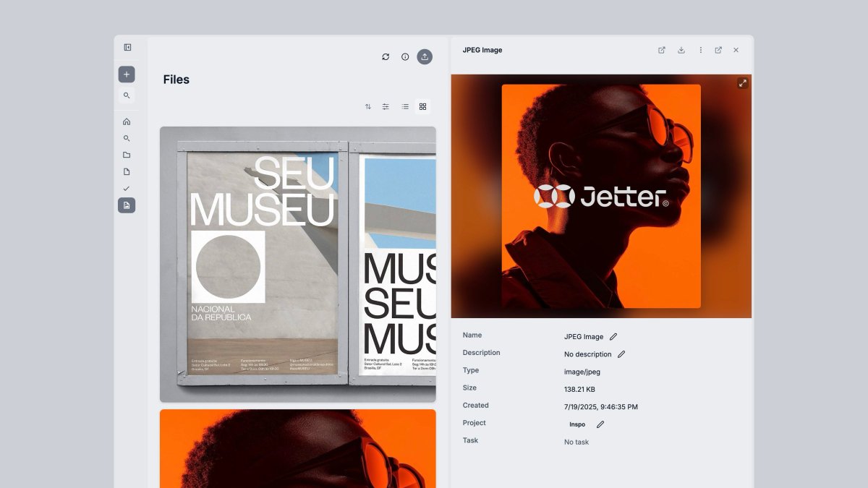Download the JPEG Image
This screenshot has width=868, height=488.
[x=681, y=50]
